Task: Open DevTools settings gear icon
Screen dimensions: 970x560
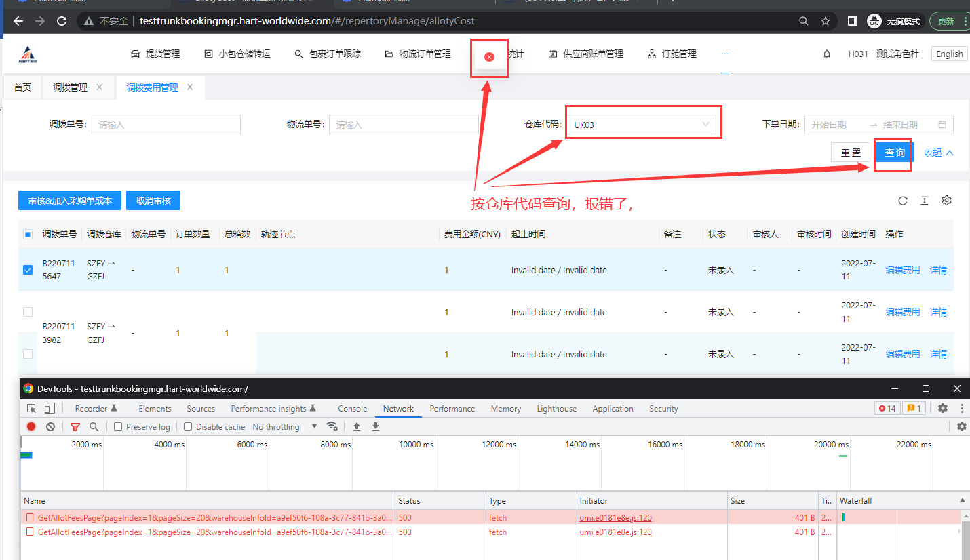Action: tap(942, 408)
